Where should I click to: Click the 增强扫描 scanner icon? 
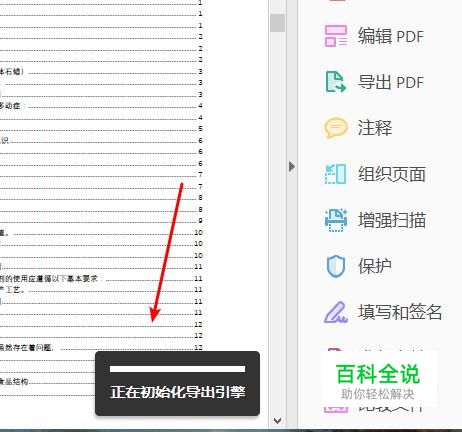tap(336, 220)
